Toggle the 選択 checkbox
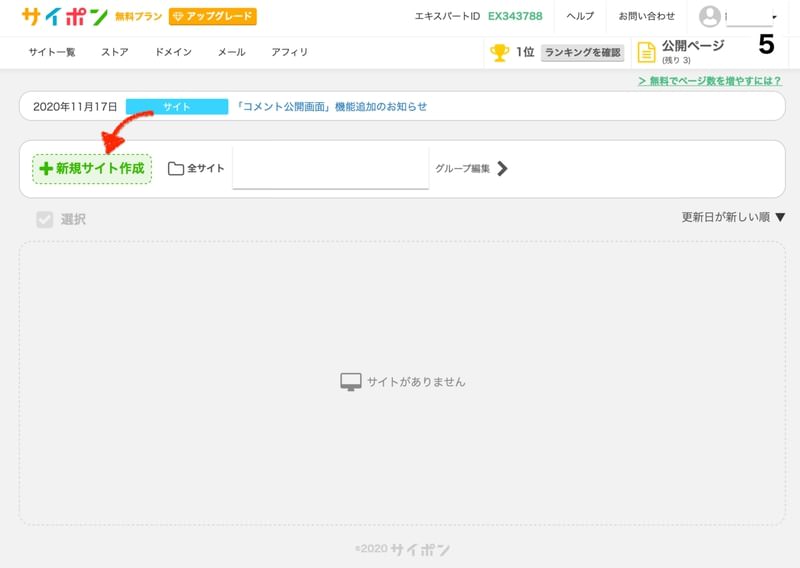This screenshot has height=568, width=800. 45,219
